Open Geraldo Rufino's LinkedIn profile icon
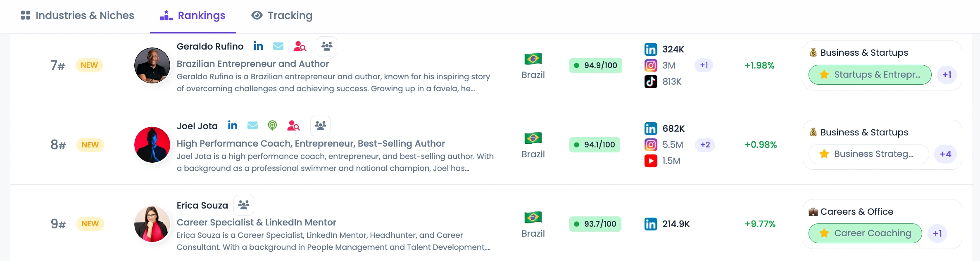Screen dimensions: 980x261 (x=258, y=46)
